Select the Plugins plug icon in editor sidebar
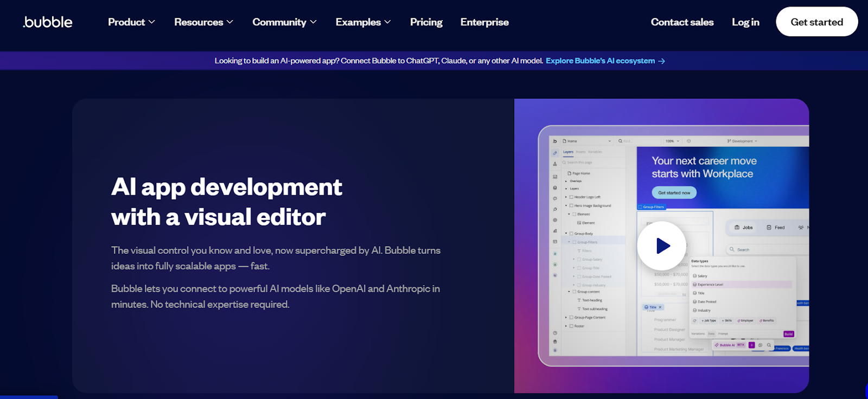The image size is (868, 399). pyautogui.click(x=555, y=209)
